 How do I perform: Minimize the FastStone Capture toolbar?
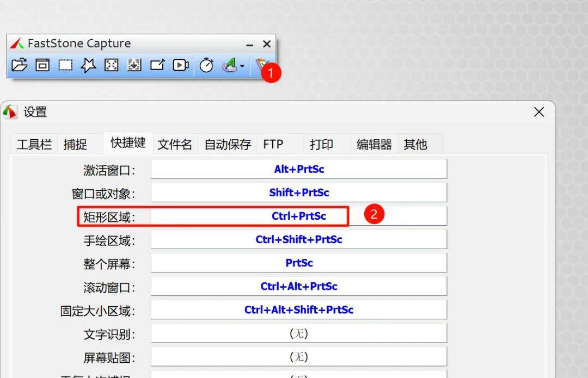pos(250,45)
